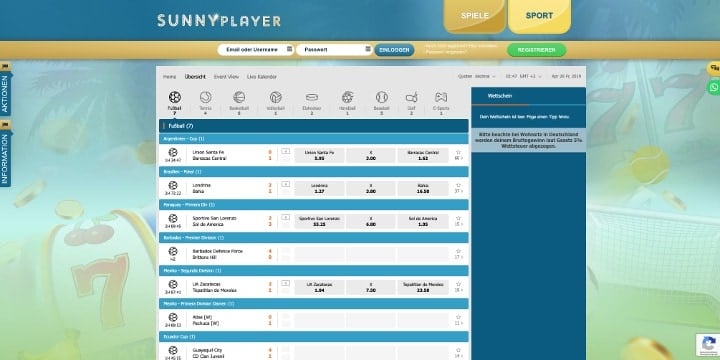Open the Quoten format dropdown

[477, 76]
